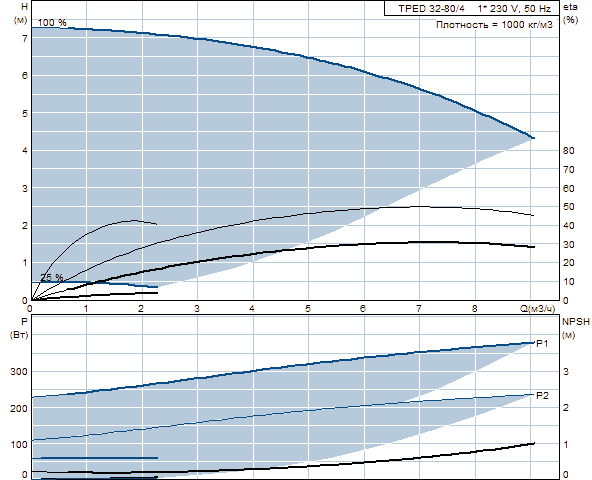Click the Q axis value "8"

pyautogui.click(x=475, y=309)
